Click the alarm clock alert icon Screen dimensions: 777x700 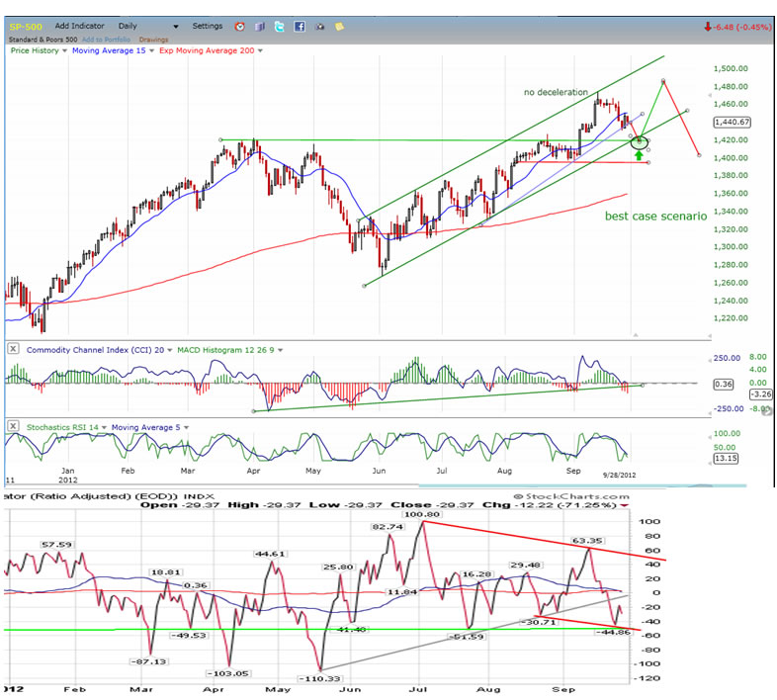pyautogui.click(x=240, y=25)
